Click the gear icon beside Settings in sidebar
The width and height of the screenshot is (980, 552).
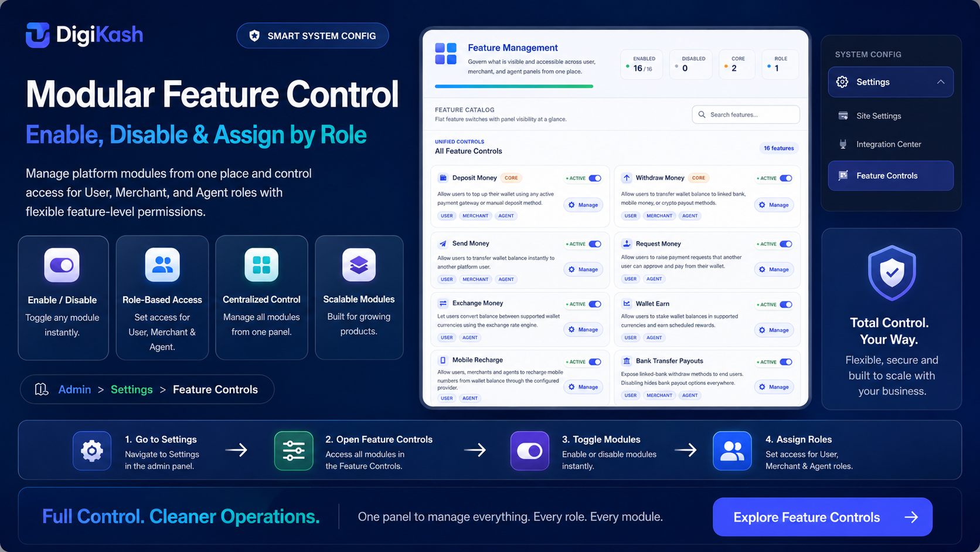click(x=842, y=82)
